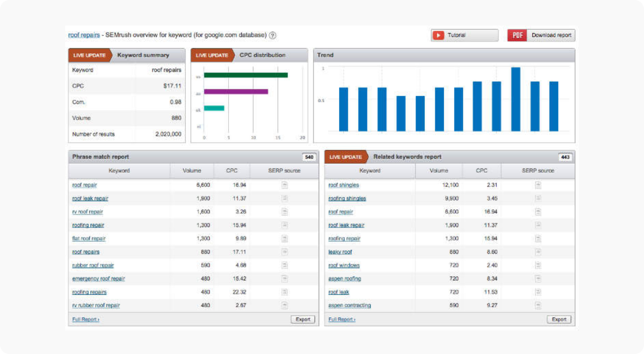644x354 pixels.
Task: Select the 0.98 Com. value in Keyword summary
Action: click(x=176, y=102)
